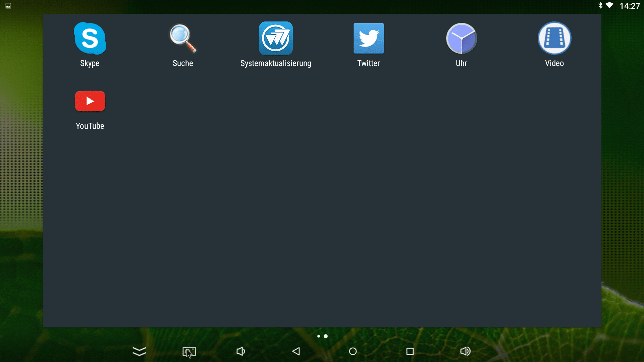This screenshot has height=362, width=644.
Task: Open the Skype app
Action: [x=90, y=39]
